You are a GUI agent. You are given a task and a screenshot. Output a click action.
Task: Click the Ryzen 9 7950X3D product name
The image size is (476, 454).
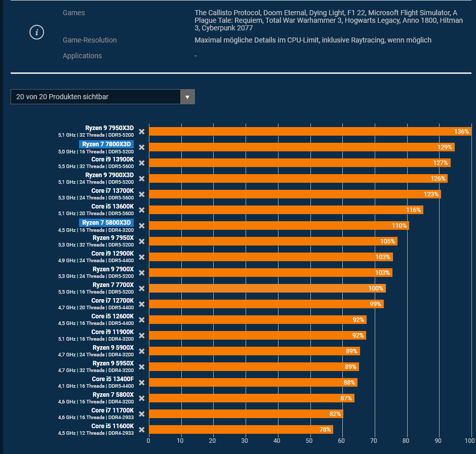pyautogui.click(x=109, y=128)
